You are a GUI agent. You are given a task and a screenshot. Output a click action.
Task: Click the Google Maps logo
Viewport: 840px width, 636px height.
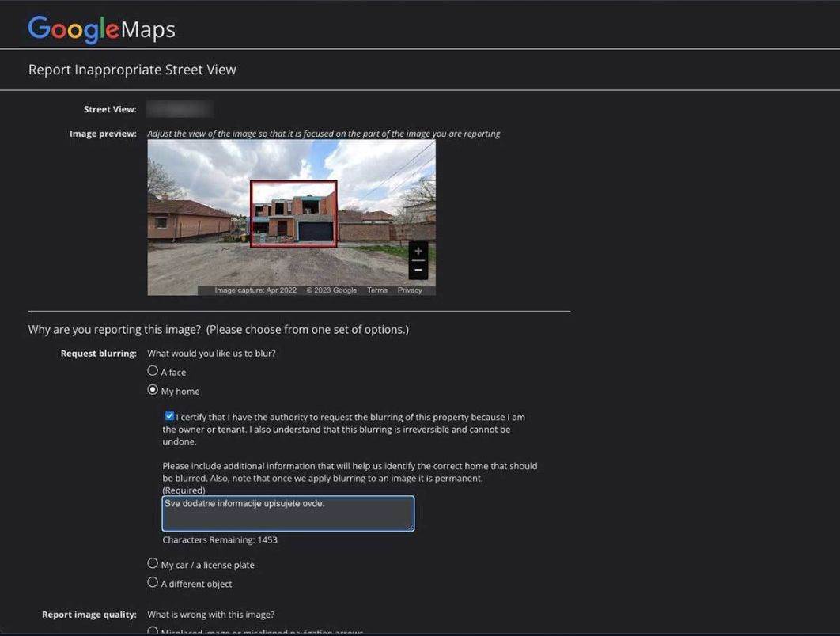(100, 28)
